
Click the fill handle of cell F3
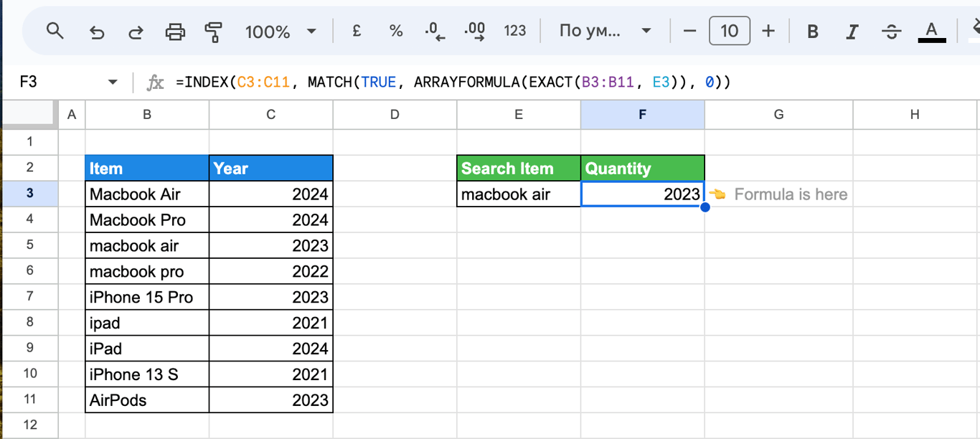click(705, 207)
